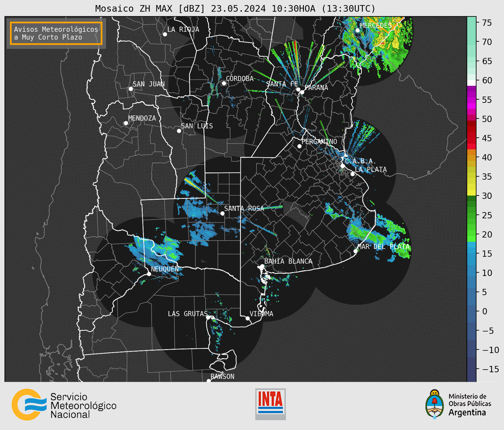Viewport: 504px width, 430px height.
Task: Click the 60 value on the dBZ scale
Action: 487,80
